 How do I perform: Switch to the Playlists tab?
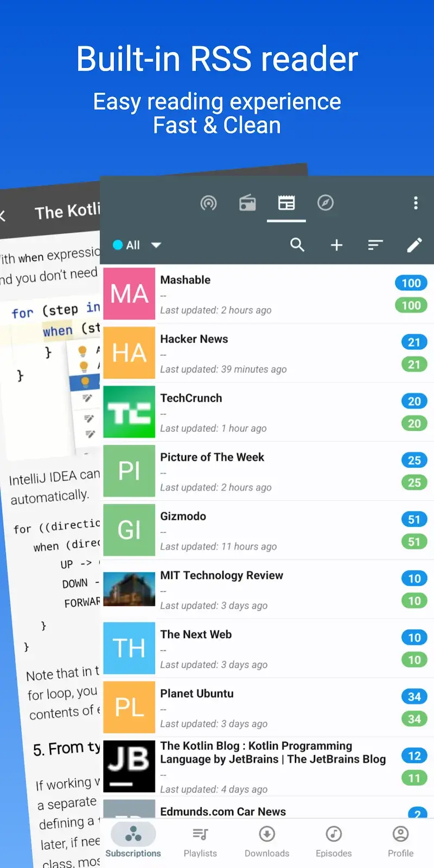[x=200, y=841]
